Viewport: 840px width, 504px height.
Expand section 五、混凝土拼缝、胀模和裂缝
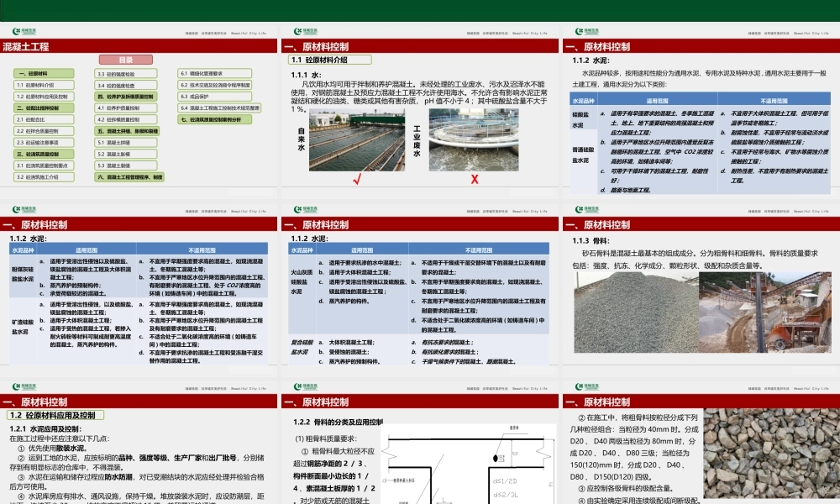coord(128,131)
